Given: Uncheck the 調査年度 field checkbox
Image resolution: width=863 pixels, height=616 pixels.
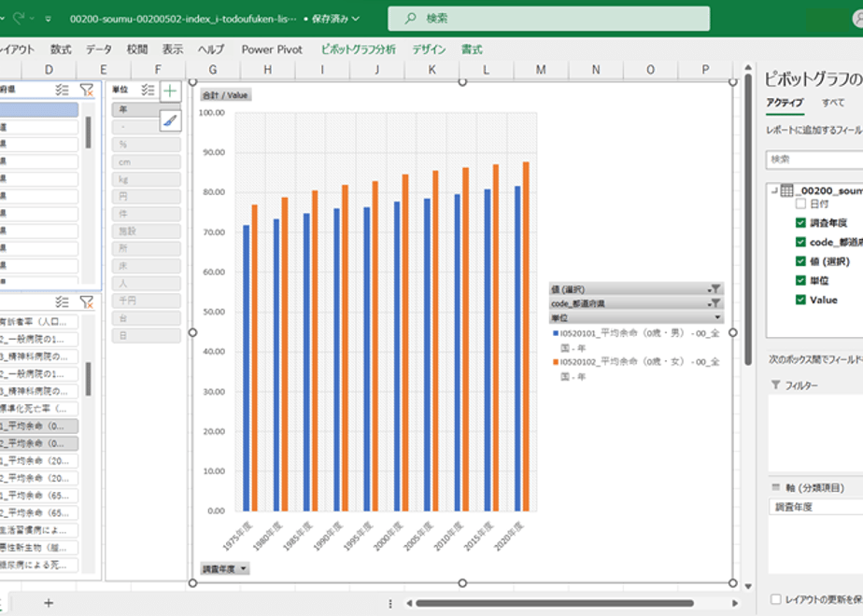Looking at the screenshot, I should click(800, 223).
